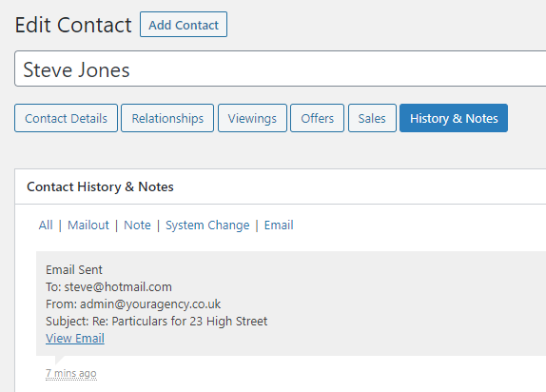Go to the Viewings tab
Image resolution: width=546 pixels, height=392 pixels.
coord(252,118)
